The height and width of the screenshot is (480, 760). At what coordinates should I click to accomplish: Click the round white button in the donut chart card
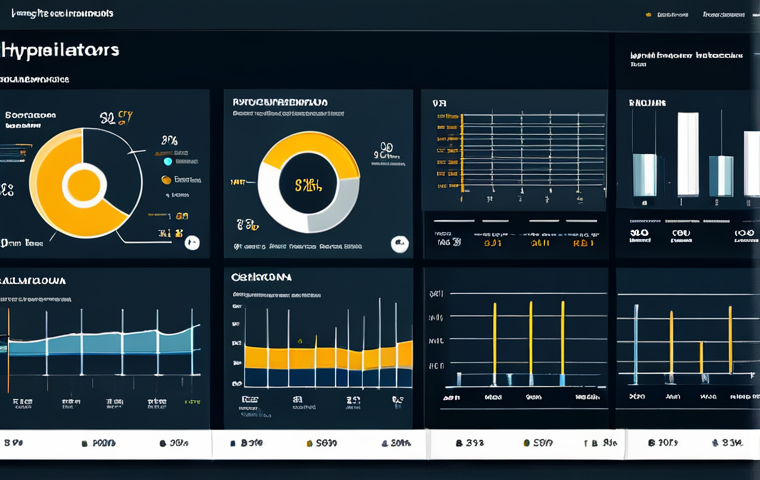[400, 244]
